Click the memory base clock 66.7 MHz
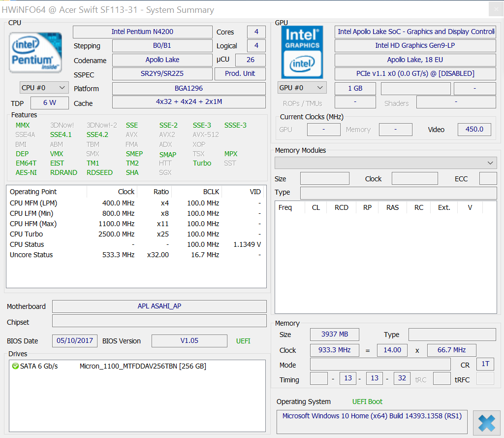504x438 pixels. tap(452, 350)
